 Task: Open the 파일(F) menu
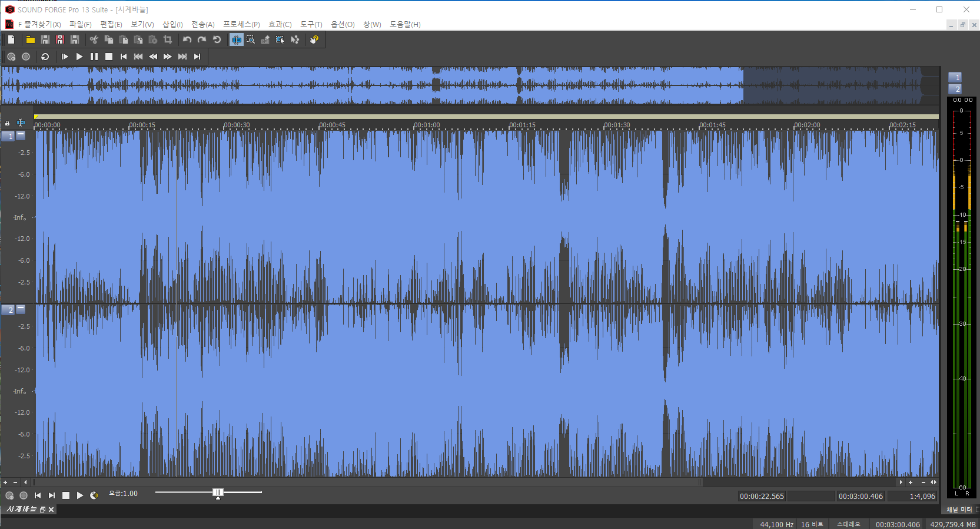click(81, 24)
